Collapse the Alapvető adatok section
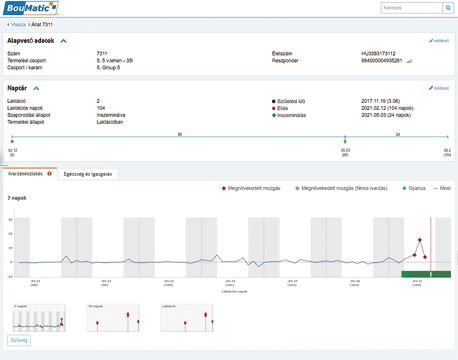Screen dimensions: 458x360 point(64,41)
